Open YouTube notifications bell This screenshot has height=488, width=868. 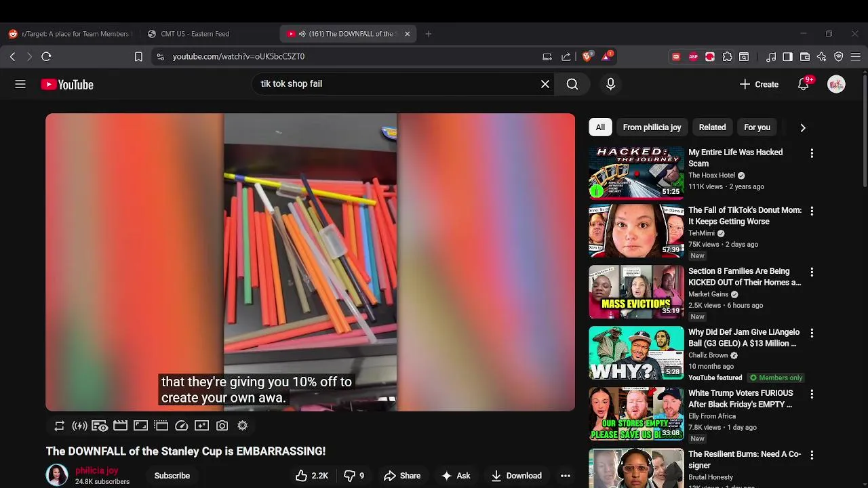pyautogui.click(x=804, y=84)
